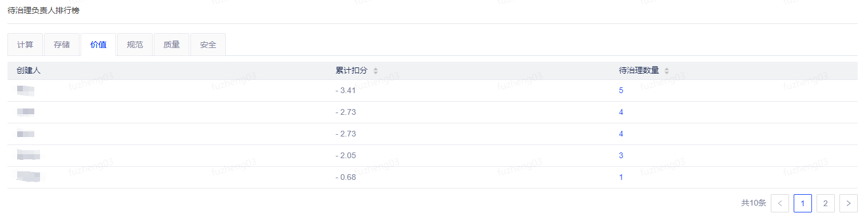Open the 质量 tab
Viewport: 868px width, 217px height.
172,45
